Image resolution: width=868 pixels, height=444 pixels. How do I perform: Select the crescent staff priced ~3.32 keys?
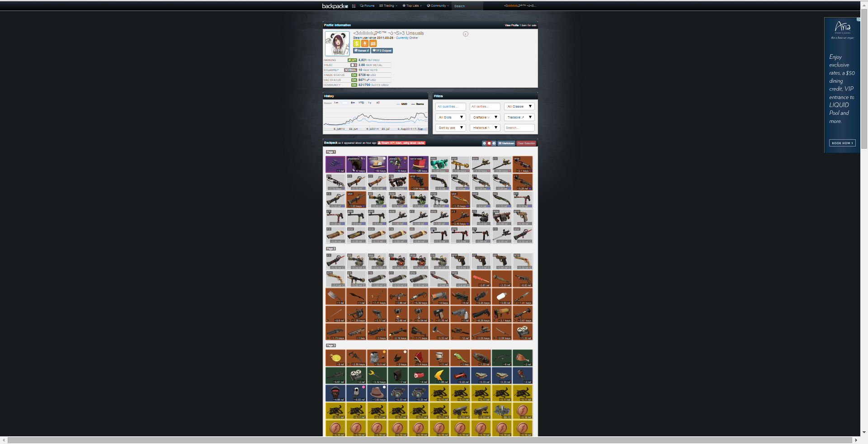(x=377, y=376)
